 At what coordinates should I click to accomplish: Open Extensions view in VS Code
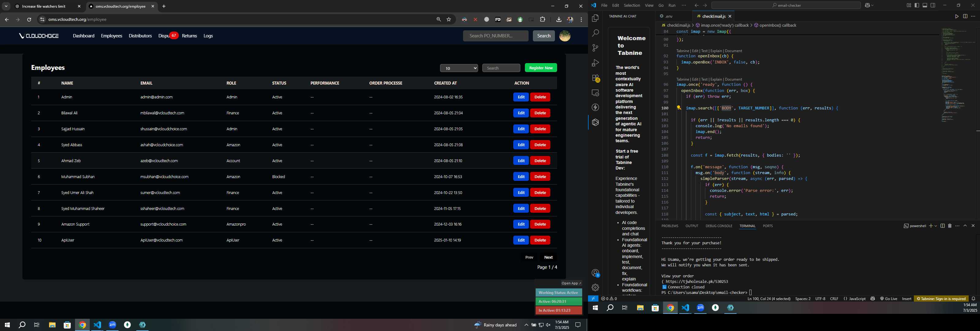(595, 78)
